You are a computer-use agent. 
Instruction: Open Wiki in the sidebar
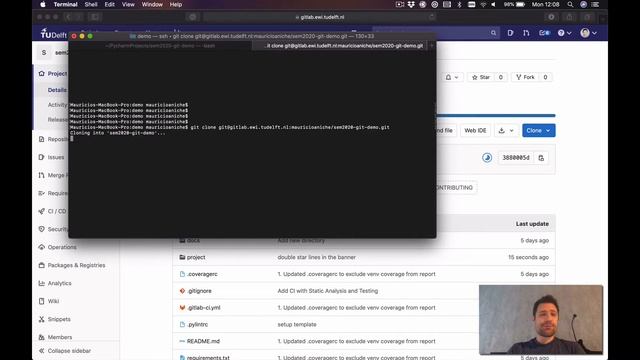pos(53,301)
